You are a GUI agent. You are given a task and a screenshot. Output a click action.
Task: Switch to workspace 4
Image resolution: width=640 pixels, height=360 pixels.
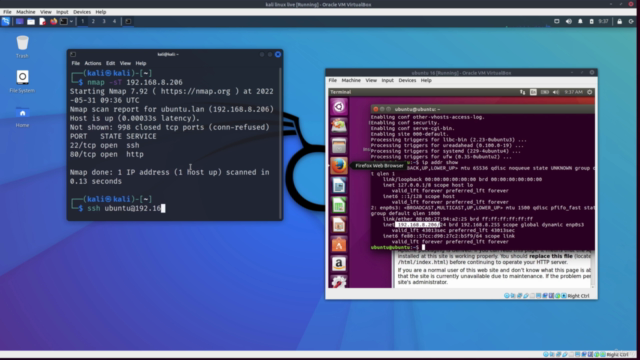[x=114, y=21]
